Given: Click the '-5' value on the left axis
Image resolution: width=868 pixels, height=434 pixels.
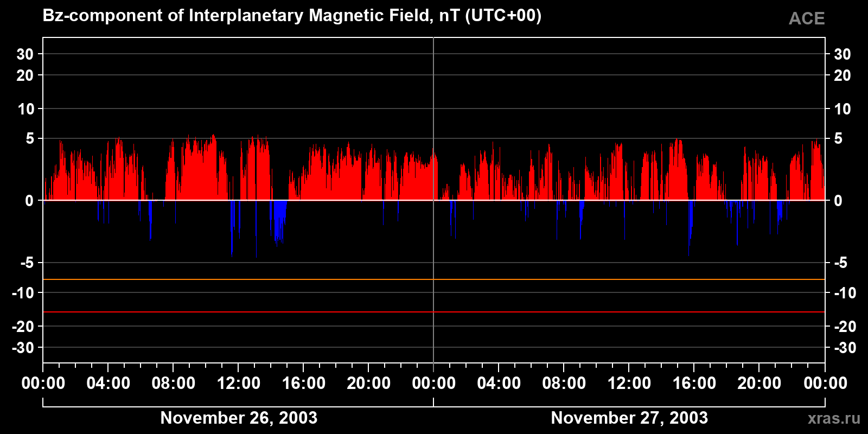Looking at the screenshot, I should click(27, 263).
